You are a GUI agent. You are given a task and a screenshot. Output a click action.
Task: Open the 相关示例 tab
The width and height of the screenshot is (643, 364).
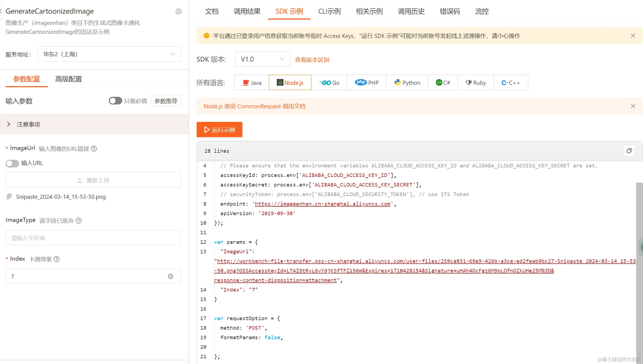(x=369, y=11)
